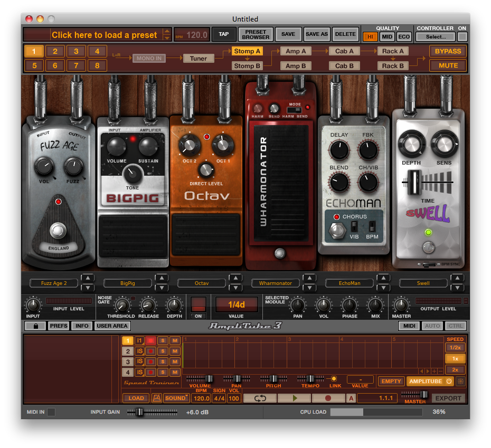Select track number 5 button
Image resolution: width=491 pixels, height=448 pixels.
point(34,65)
